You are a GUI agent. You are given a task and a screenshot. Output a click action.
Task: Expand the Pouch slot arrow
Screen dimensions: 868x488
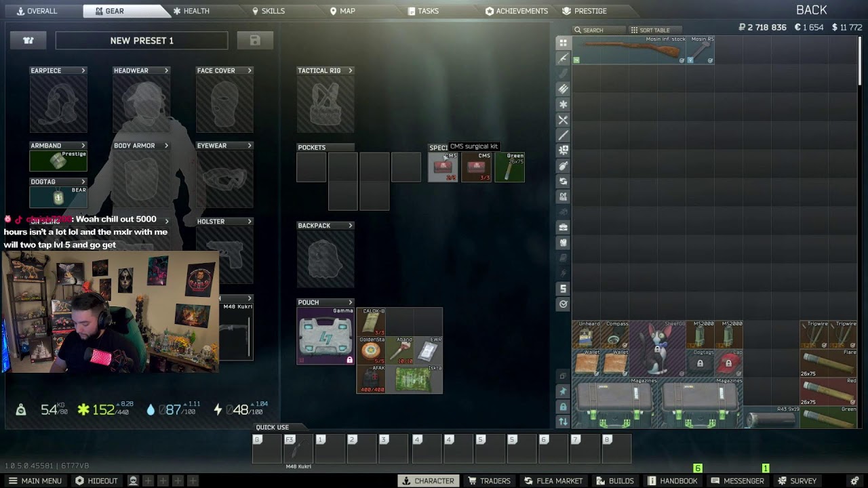click(x=350, y=302)
